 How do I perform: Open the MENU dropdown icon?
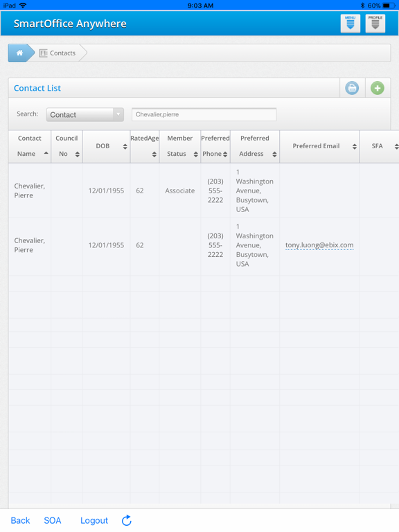[x=350, y=24]
